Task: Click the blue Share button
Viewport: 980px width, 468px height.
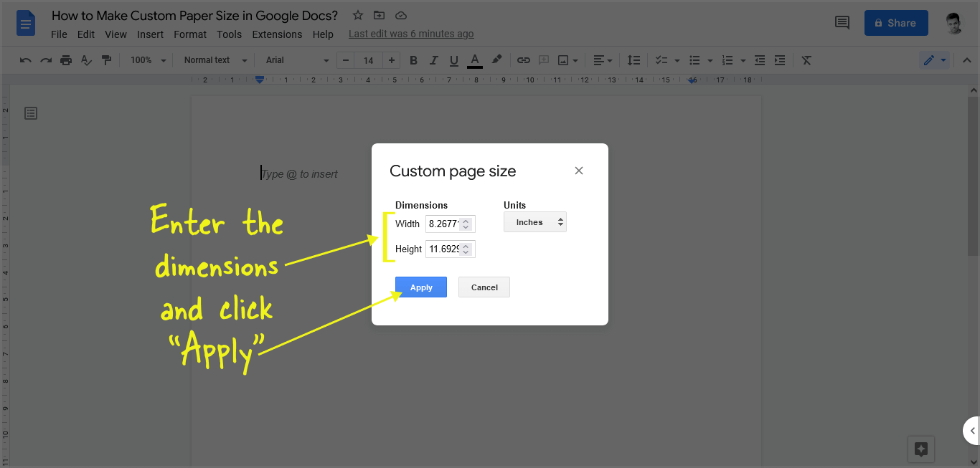Action: (x=895, y=22)
